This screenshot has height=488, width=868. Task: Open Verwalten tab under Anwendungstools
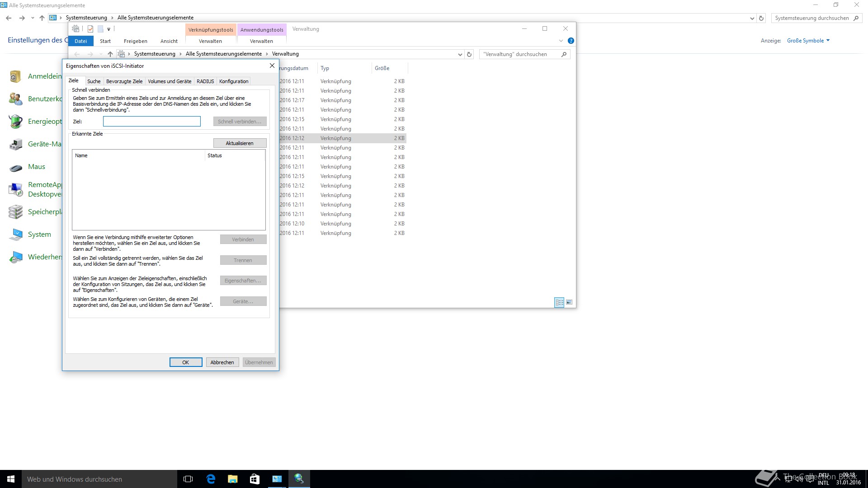pyautogui.click(x=261, y=41)
